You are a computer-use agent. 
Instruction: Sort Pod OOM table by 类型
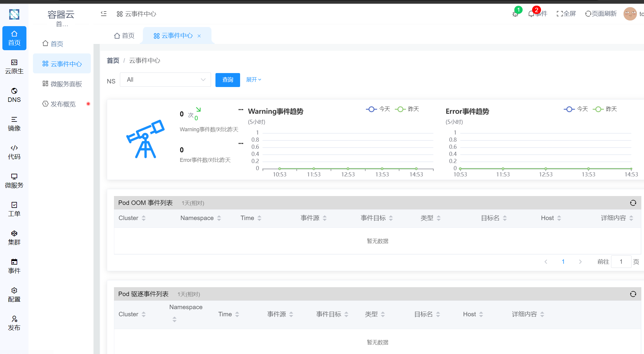point(439,218)
